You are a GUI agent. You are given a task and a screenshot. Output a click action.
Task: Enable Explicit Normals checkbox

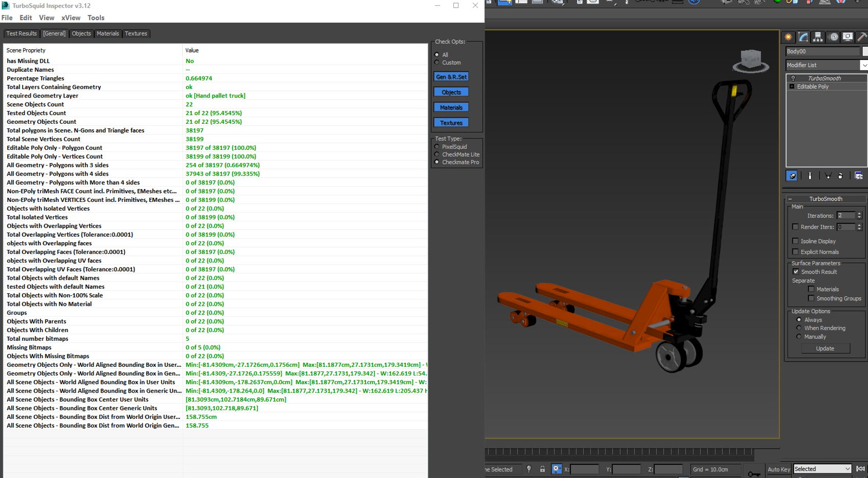(x=795, y=252)
